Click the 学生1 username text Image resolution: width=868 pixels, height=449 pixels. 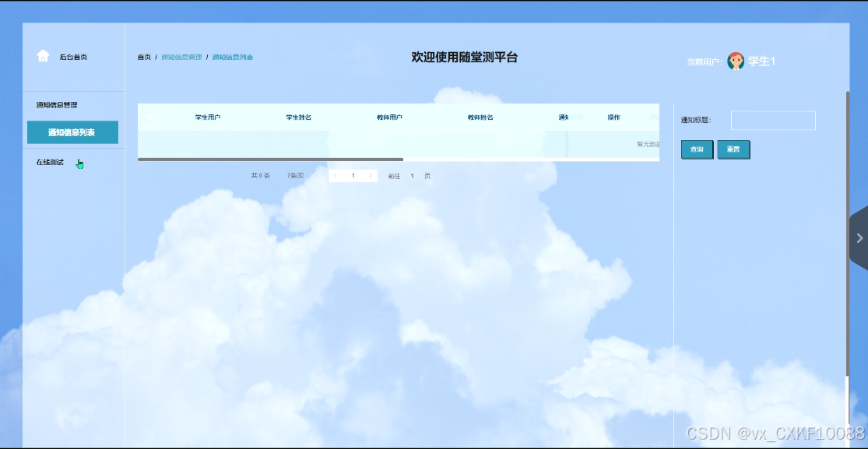[x=761, y=61]
